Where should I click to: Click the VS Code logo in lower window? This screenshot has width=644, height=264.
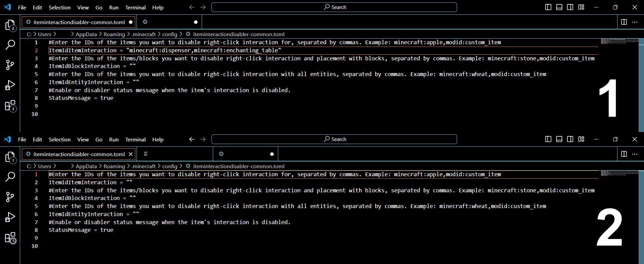pyautogui.click(x=7, y=139)
